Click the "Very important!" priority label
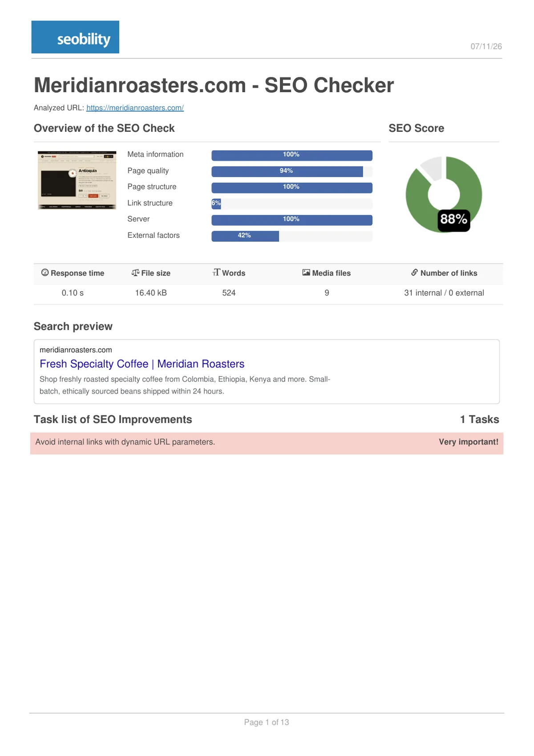 click(x=469, y=442)
